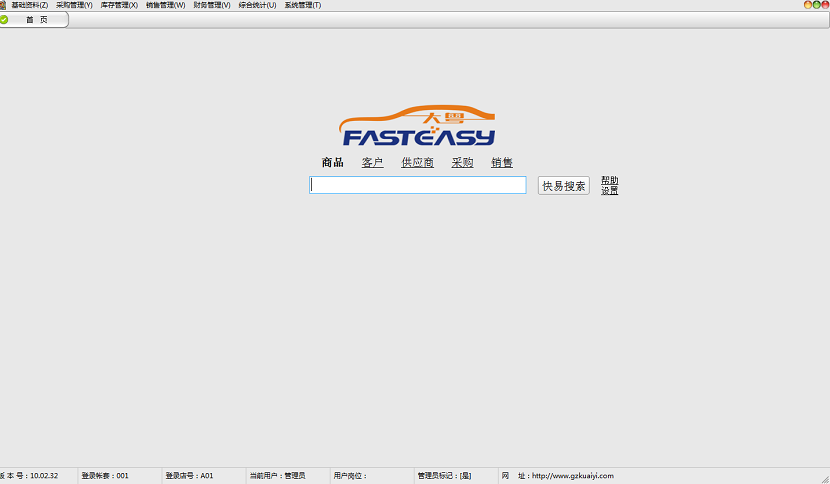Focus the search text input box
Viewport: 830px width, 484px height.
pyautogui.click(x=417, y=185)
